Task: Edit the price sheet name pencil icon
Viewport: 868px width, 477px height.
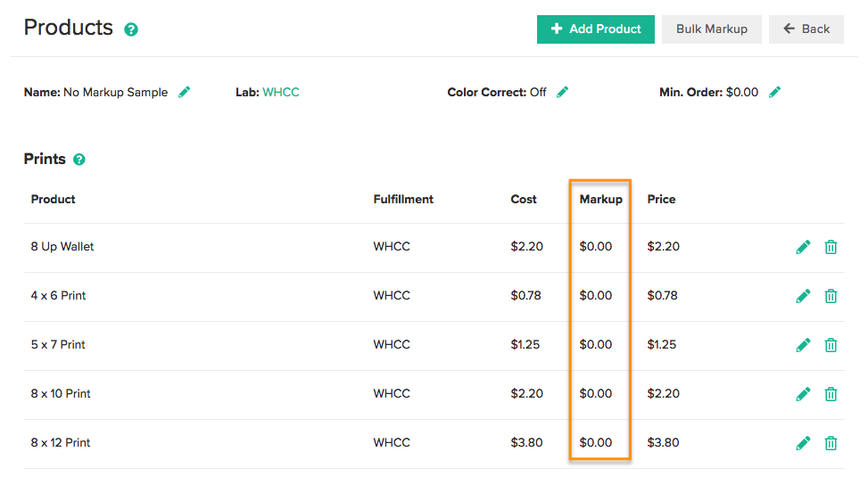Action: (x=185, y=93)
